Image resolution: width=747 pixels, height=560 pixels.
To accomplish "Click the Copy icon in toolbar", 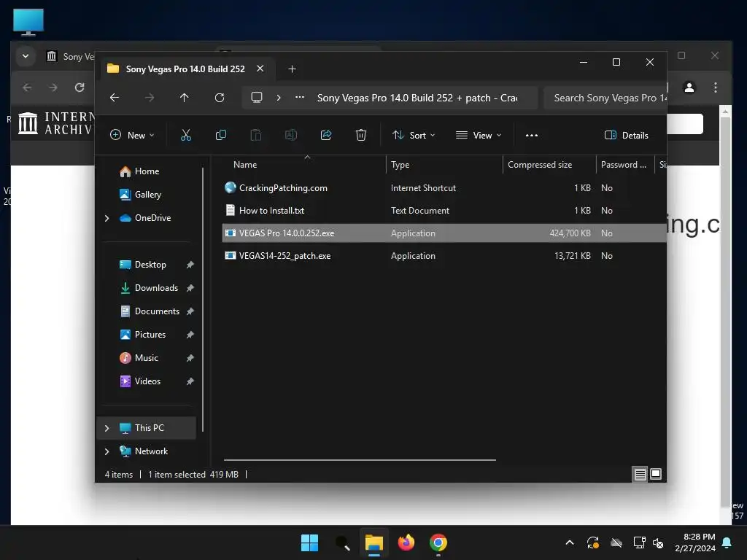I will [220, 135].
